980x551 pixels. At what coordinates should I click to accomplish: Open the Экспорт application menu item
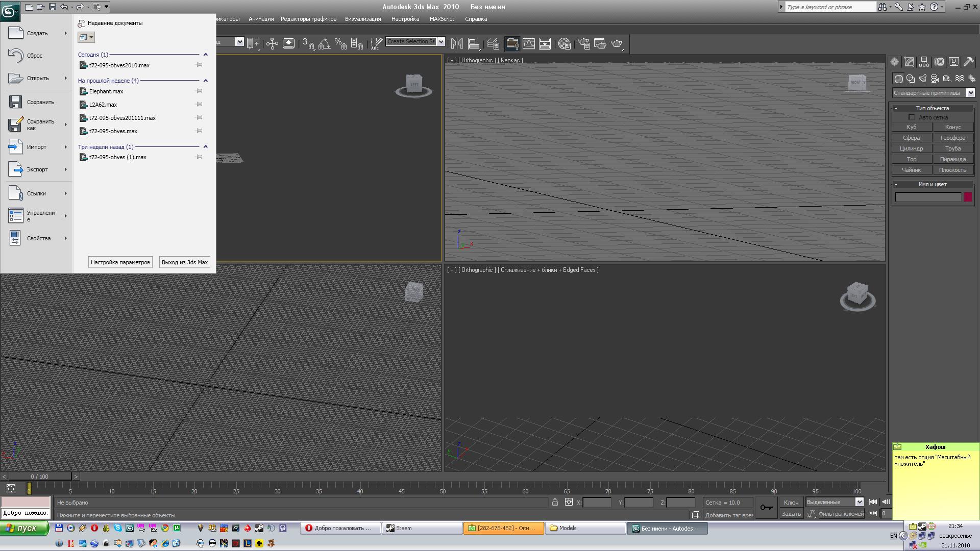pyautogui.click(x=37, y=169)
